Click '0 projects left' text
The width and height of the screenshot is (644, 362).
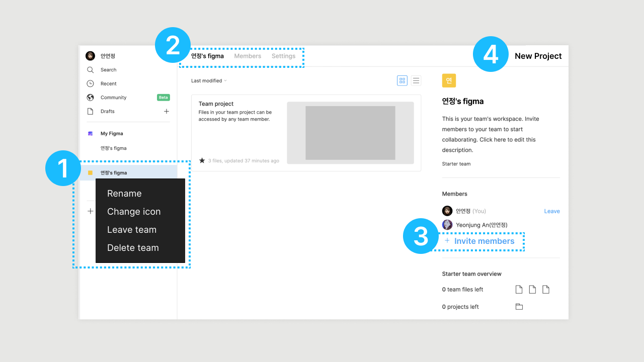pos(460,307)
